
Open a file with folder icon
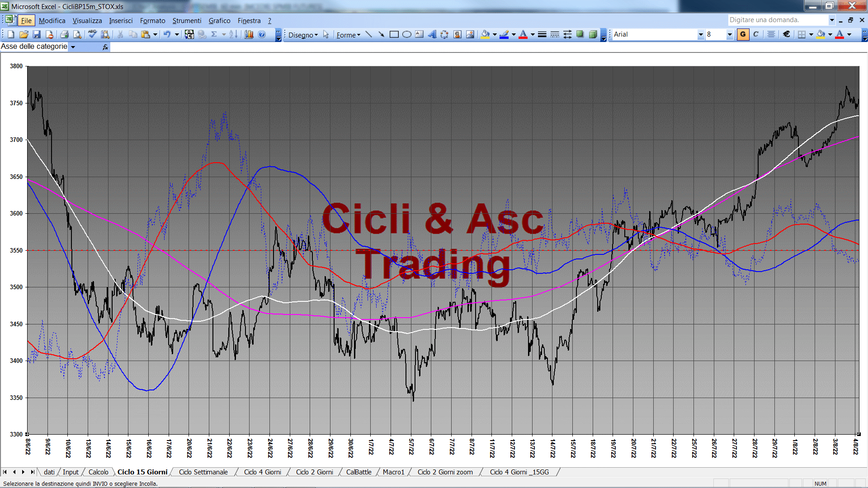tap(24, 34)
